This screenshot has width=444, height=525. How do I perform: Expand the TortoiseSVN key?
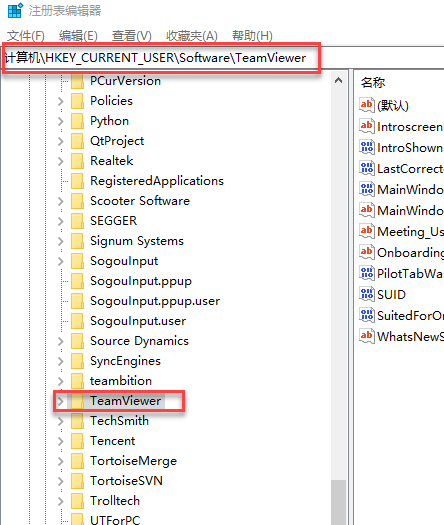[x=61, y=481]
